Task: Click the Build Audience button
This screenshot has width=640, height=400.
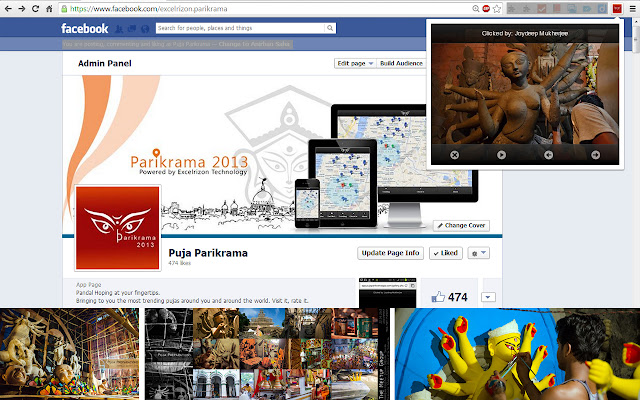Action: [401, 63]
